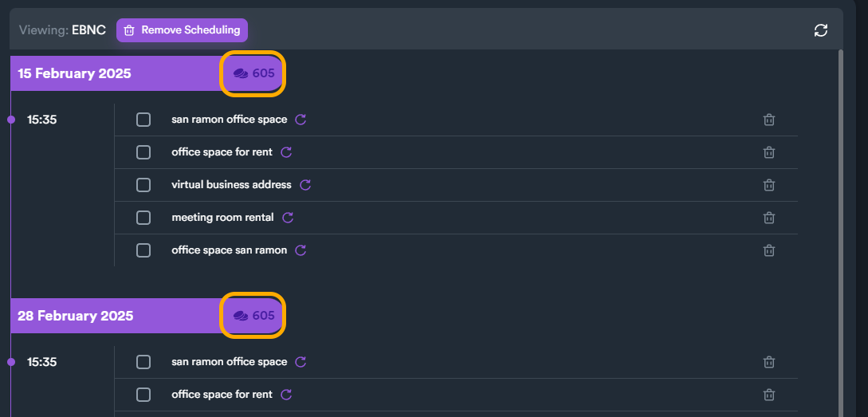The width and height of the screenshot is (868, 417).
Task: Delete "san ramon office space" under 15 February
Action: (x=769, y=120)
